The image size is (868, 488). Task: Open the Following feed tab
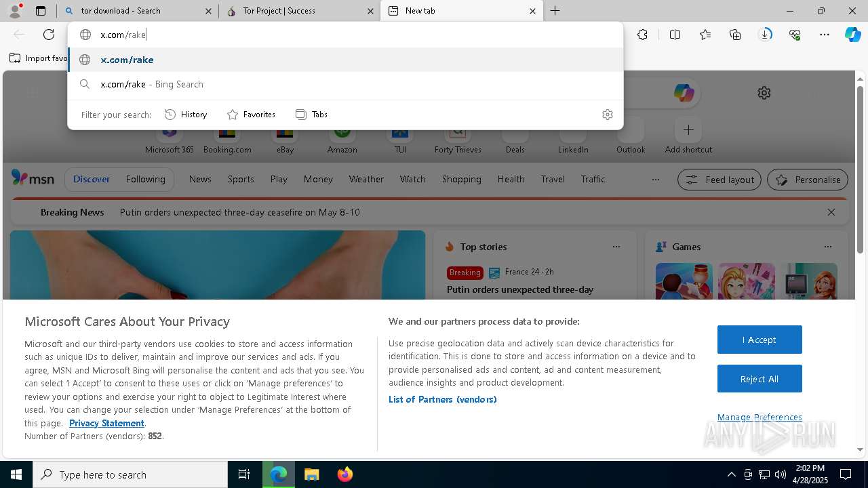coord(145,179)
